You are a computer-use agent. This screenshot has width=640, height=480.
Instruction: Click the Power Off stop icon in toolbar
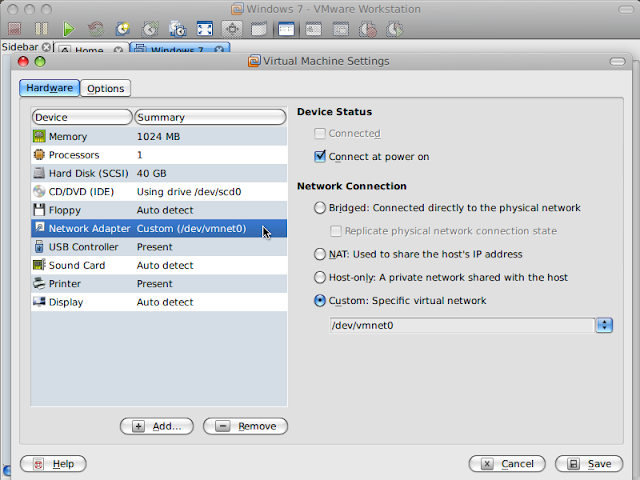point(15,29)
